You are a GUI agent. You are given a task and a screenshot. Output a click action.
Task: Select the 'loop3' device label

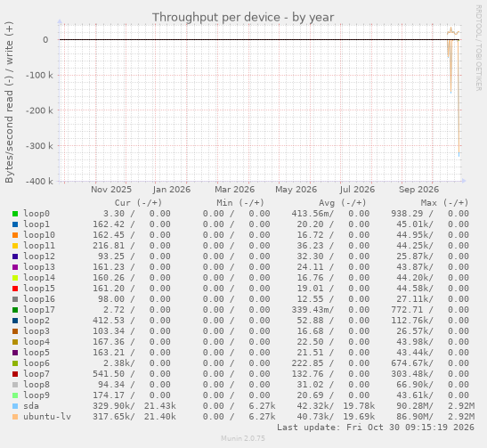click(x=37, y=331)
